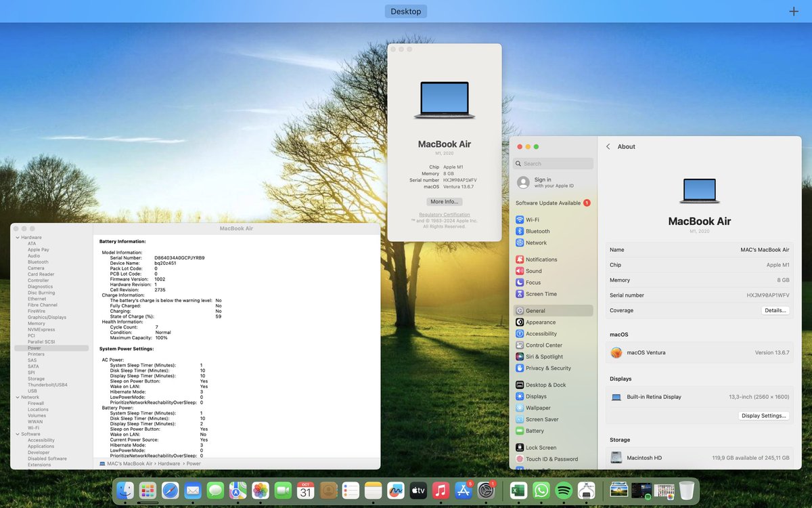
Task: Select Appearance in settings sidebar
Action: click(x=553, y=322)
